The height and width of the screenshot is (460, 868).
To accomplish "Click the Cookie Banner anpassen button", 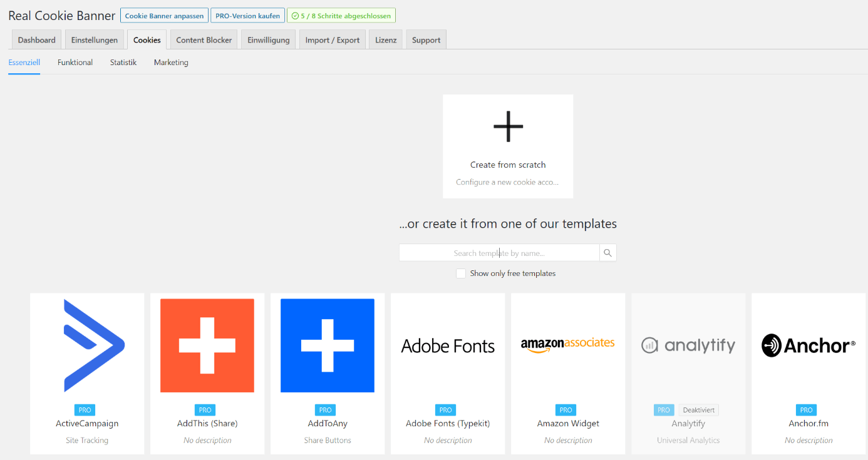I will click(164, 16).
